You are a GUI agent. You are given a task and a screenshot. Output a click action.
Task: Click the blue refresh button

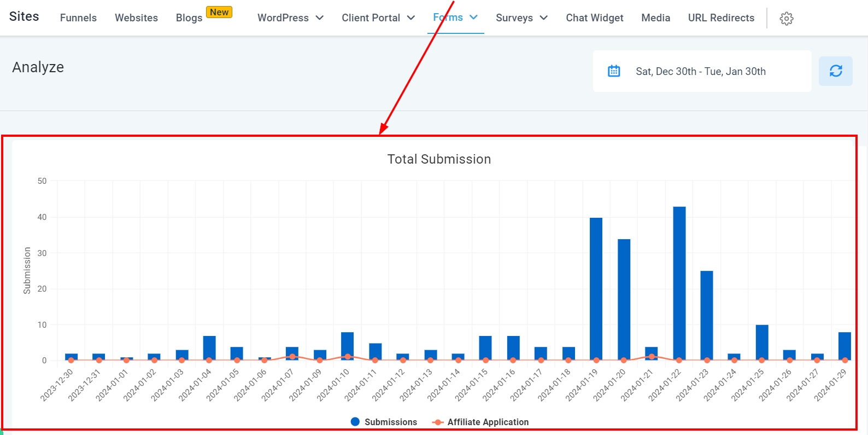(835, 71)
